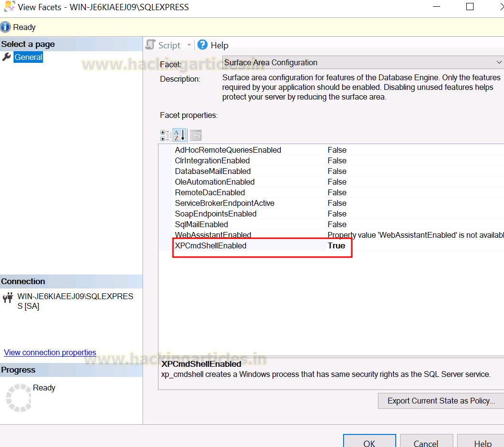Minimize the View Facets window
The image size is (504, 447).
pyautogui.click(x=436, y=7)
